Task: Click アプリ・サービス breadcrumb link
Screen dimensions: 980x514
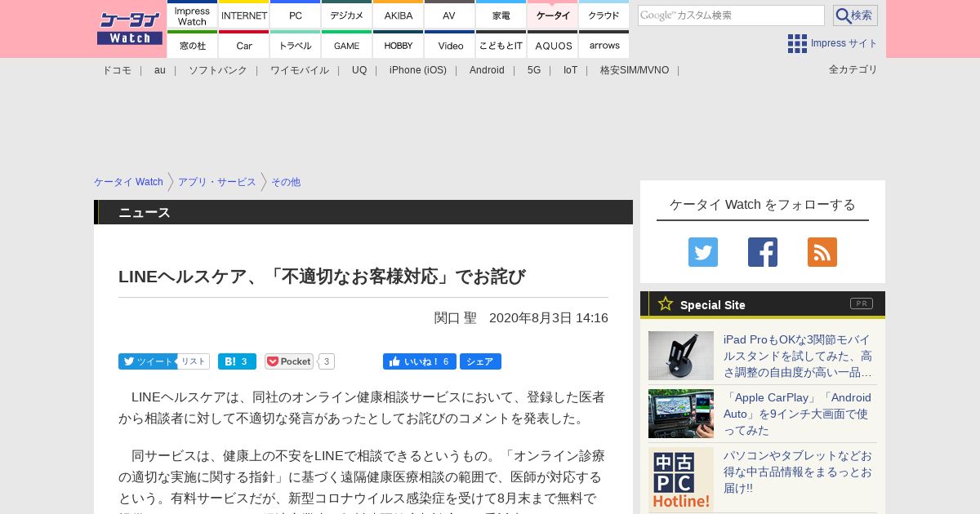Action: 217,182
